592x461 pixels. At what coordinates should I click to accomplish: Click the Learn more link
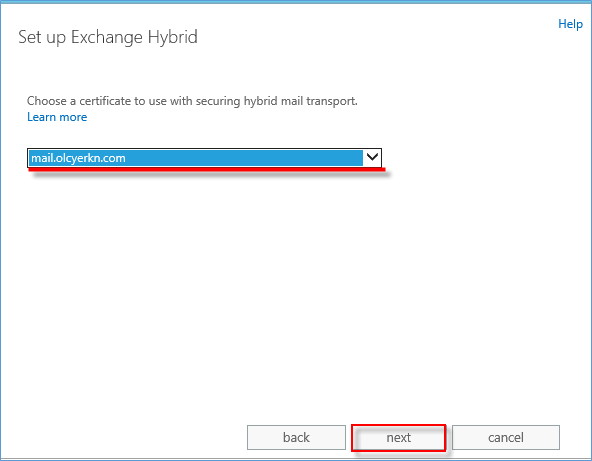point(57,117)
